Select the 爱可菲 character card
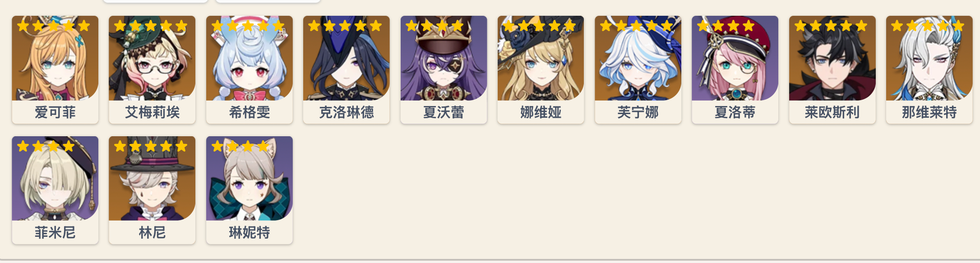Screen dimensions: 980x263 (55, 69)
